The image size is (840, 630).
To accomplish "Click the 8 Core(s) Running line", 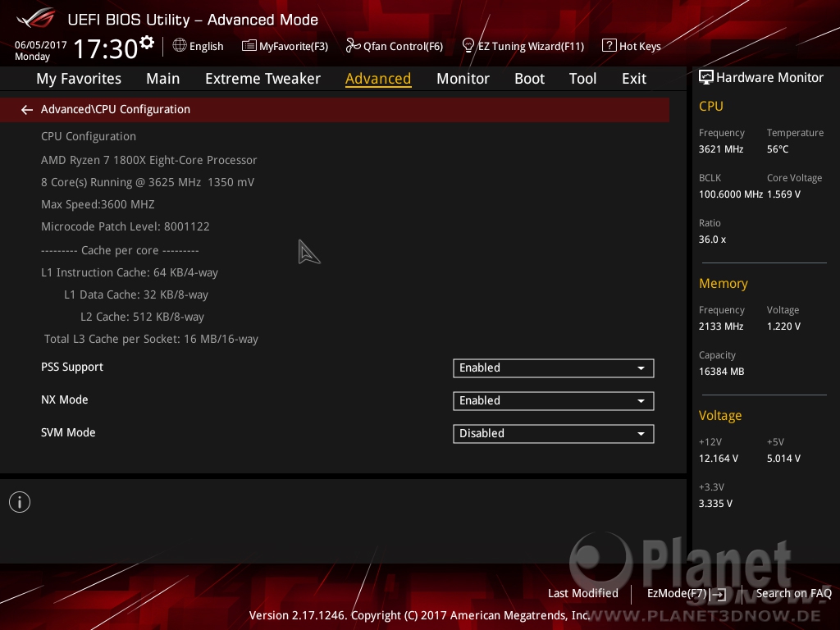I will 148,182.
